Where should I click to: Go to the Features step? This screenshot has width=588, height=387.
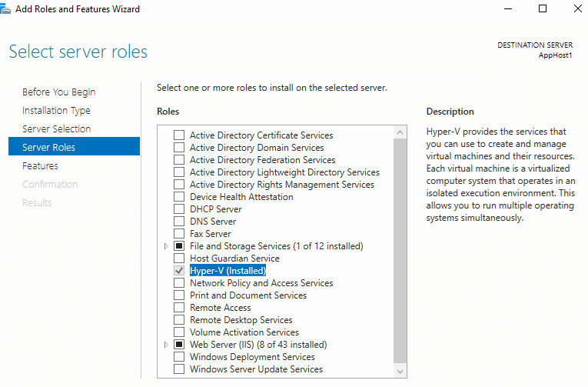40,166
